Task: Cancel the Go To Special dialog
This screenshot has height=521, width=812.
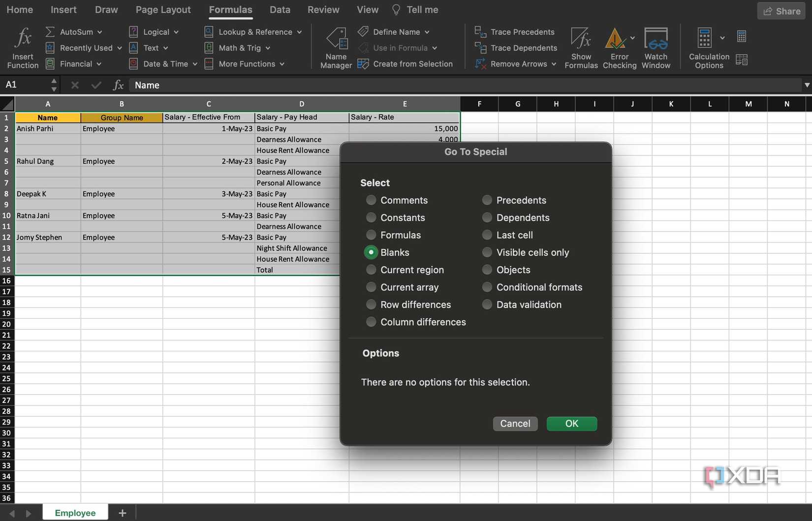Action: point(515,423)
